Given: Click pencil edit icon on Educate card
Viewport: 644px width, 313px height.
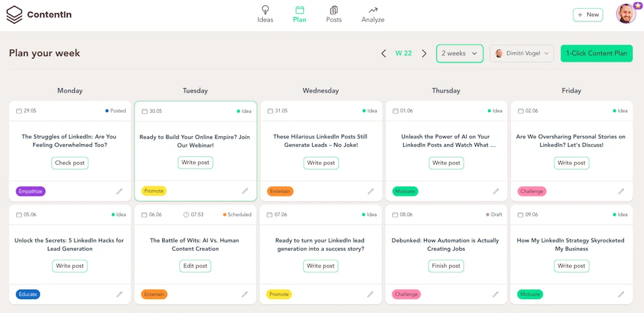Looking at the screenshot, I should (x=119, y=294).
